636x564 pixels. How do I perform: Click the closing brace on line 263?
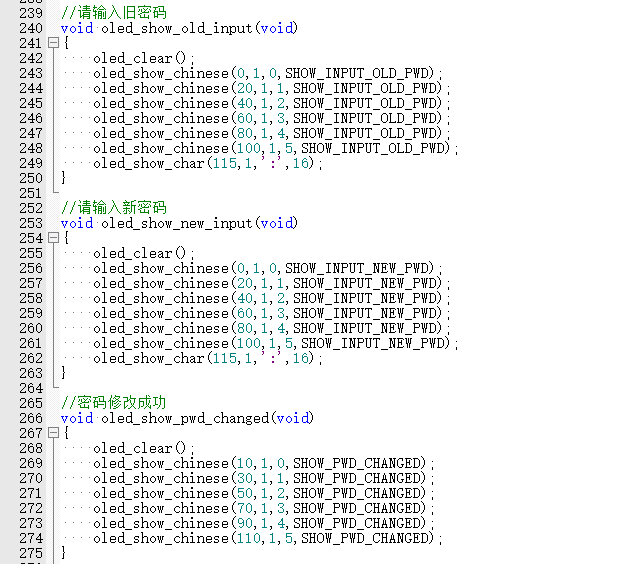pyautogui.click(x=63, y=373)
